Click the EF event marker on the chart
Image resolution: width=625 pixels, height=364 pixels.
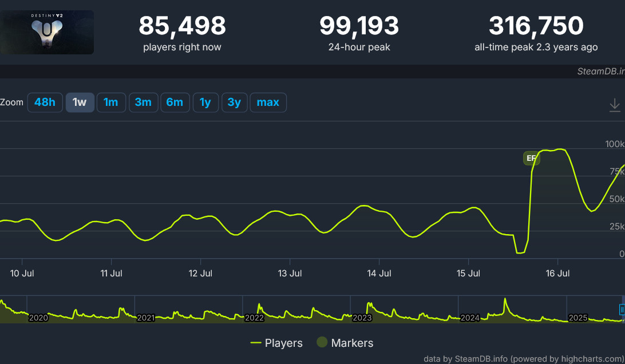pyautogui.click(x=531, y=159)
